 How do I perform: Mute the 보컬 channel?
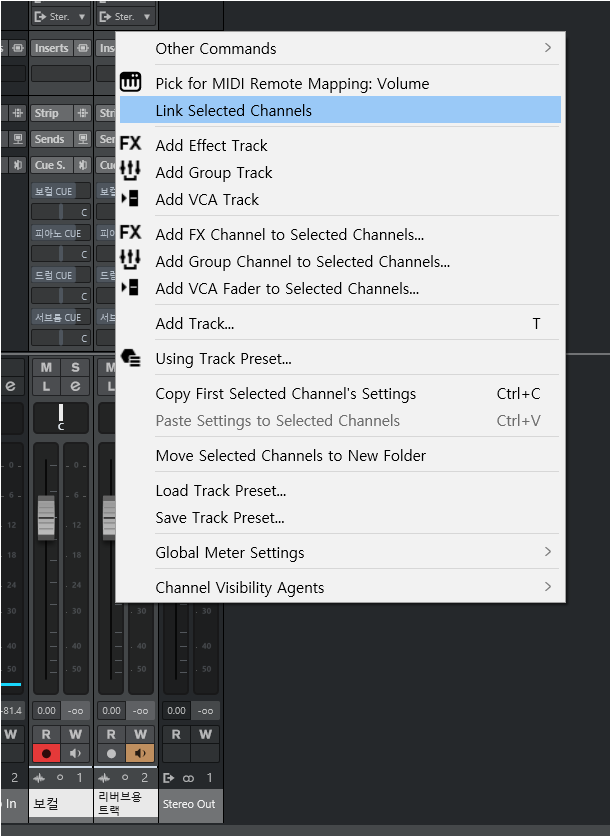tap(46, 368)
